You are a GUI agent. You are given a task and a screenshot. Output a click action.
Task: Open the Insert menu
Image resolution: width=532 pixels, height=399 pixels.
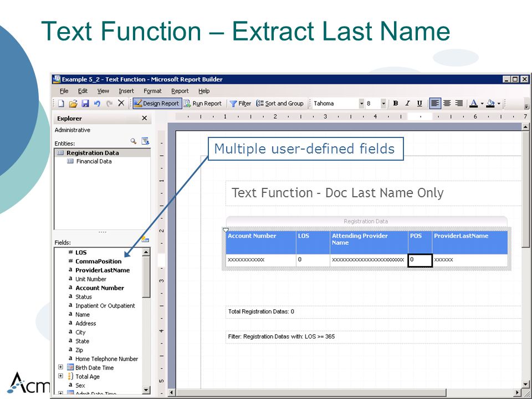[126, 91]
